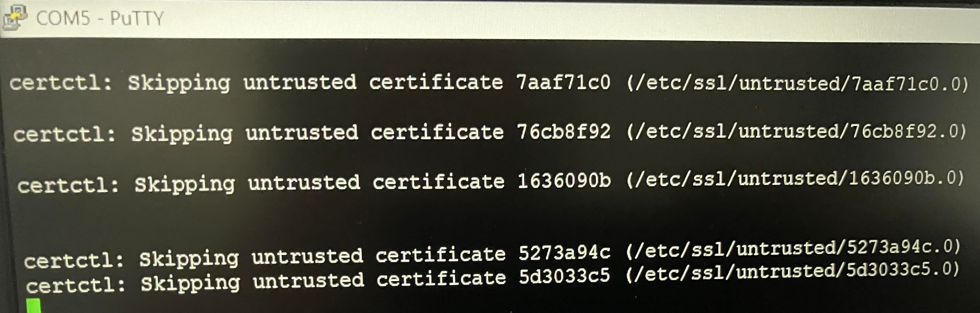Click the COM5 - PuTTY title bar text
This screenshot has height=313, width=980.
tap(100, 18)
